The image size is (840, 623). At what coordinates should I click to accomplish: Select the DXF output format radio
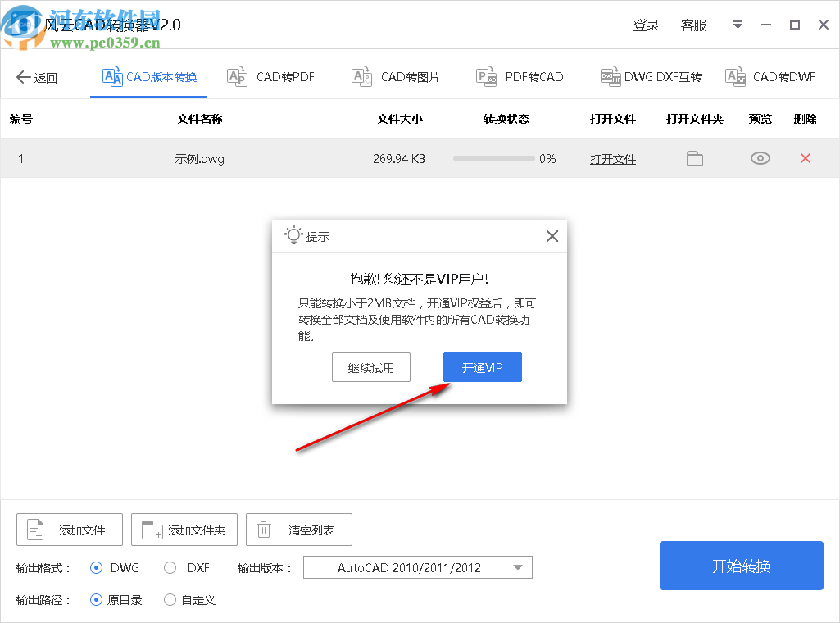coord(170,567)
